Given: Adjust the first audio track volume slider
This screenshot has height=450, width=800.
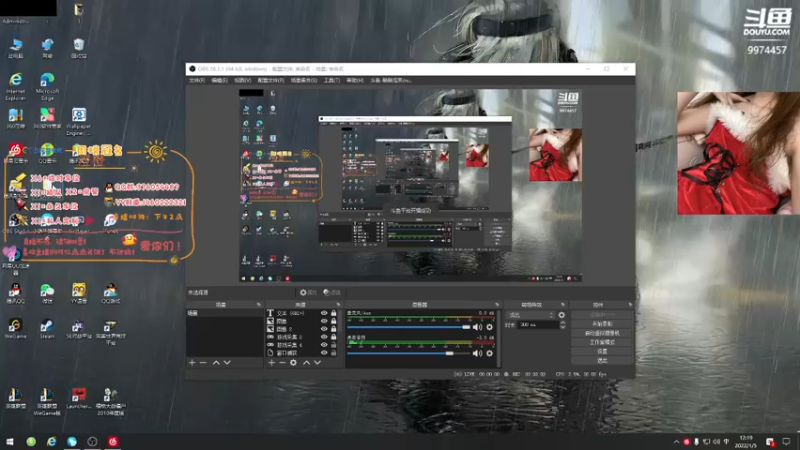Looking at the screenshot, I should (409, 327).
